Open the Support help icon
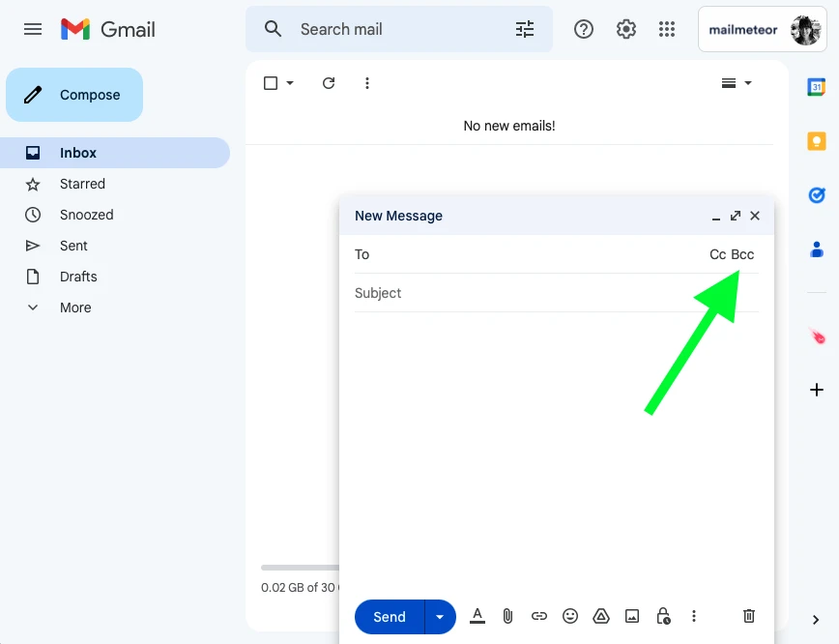Image resolution: width=839 pixels, height=644 pixels. click(x=584, y=29)
